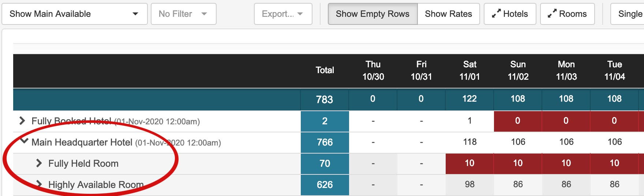Collapse the Main Headquarter Hotel row
The width and height of the screenshot is (644, 196).
pos(24,141)
